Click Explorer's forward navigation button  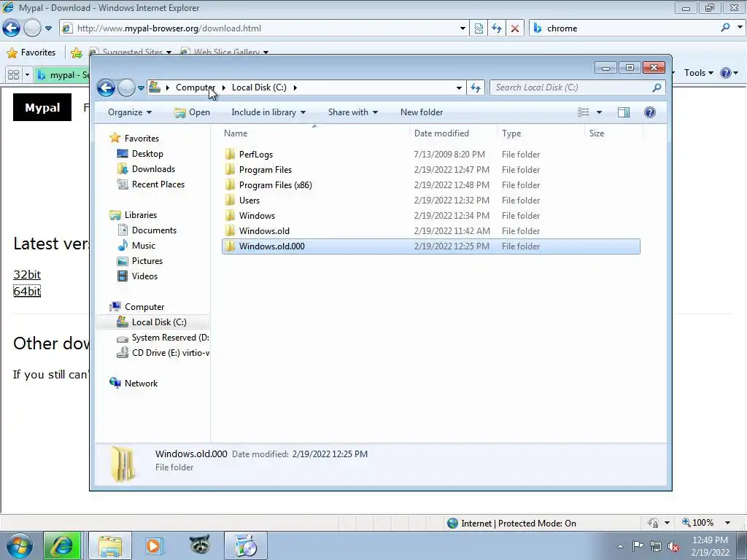click(x=126, y=87)
